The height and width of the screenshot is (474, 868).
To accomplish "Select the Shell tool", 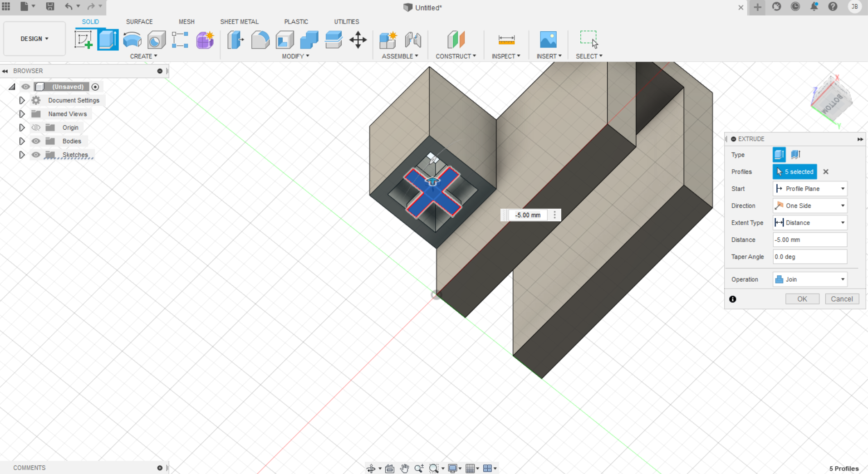I will pyautogui.click(x=285, y=40).
